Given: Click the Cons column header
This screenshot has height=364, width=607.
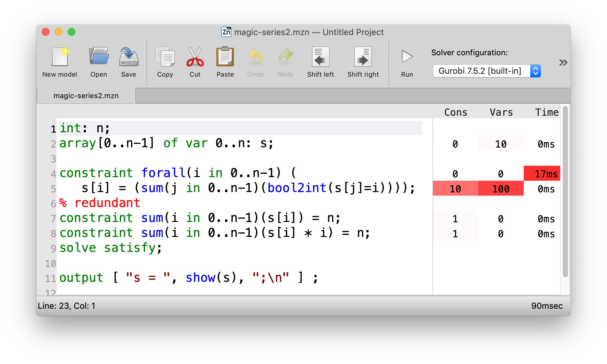Looking at the screenshot, I should [x=455, y=112].
